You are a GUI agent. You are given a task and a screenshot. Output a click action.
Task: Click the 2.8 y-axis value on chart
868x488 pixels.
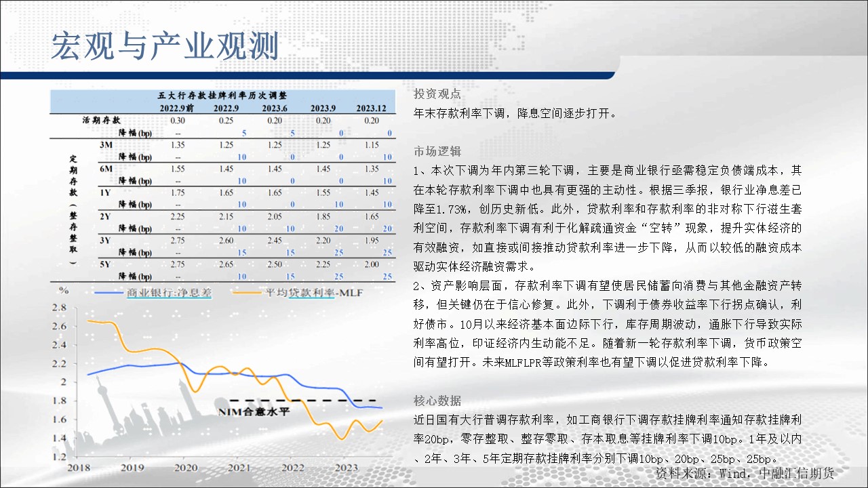click(x=60, y=308)
